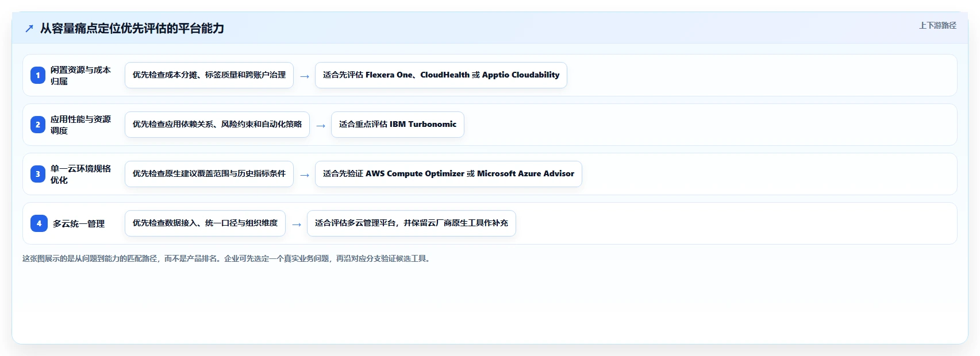Image resolution: width=980 pixels, height=356 pixels.
Task: Click the number 2 badge
Action: coord(38,125)
